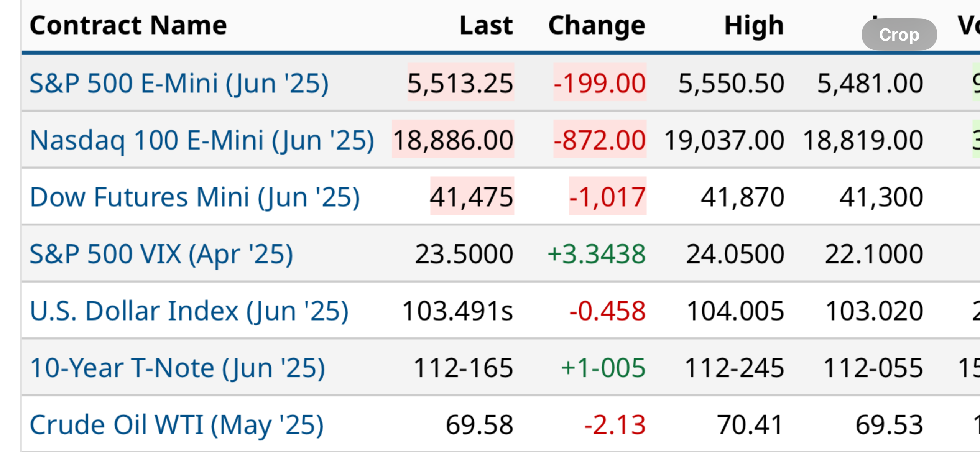980x452 pixels.
Task: Sort by the High column header
Action: point(754,25)
